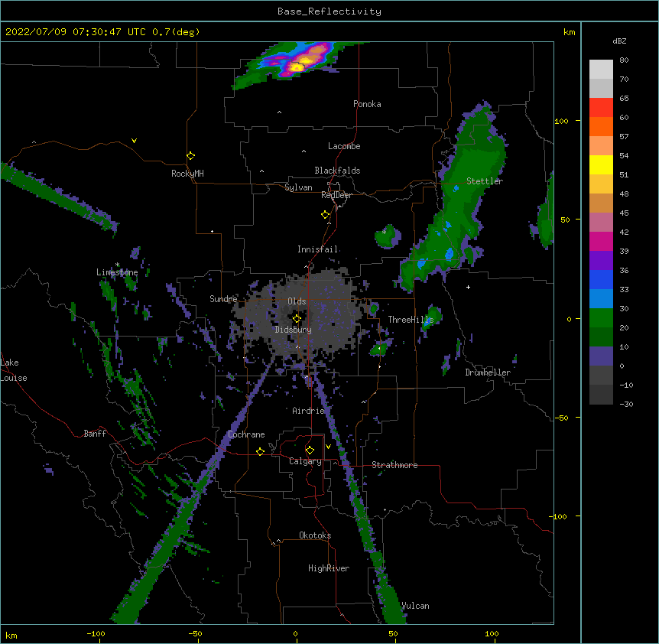Click the 80 value in the dBZ legend

(624, 60)
